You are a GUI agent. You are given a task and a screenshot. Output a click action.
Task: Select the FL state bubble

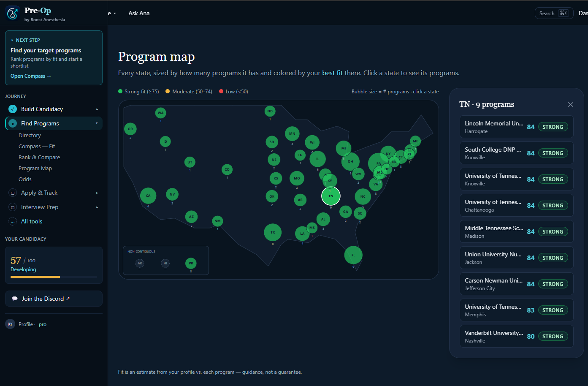[353, 255]
